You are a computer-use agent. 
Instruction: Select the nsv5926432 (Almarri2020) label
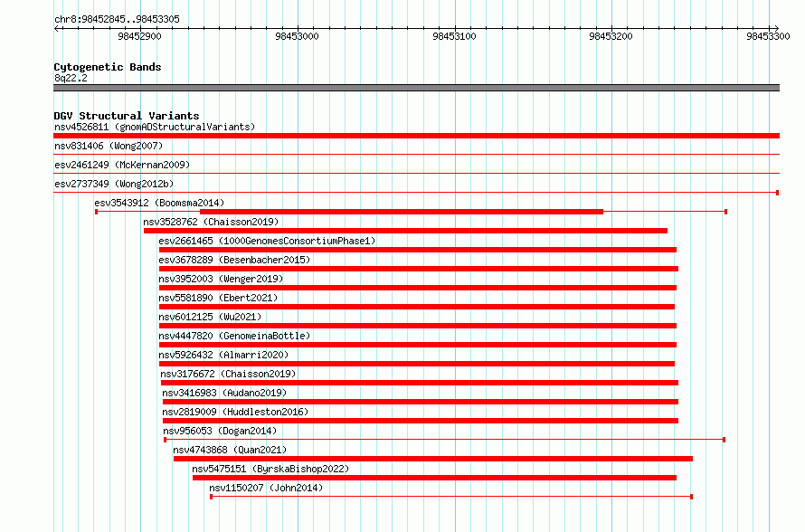[223, 355]
